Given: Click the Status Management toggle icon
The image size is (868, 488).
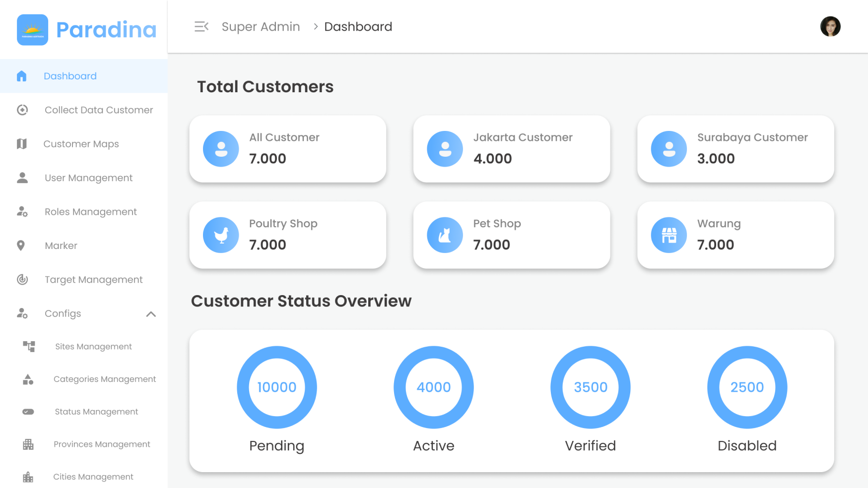Looking at the screenshot, I should click(28, 412).
